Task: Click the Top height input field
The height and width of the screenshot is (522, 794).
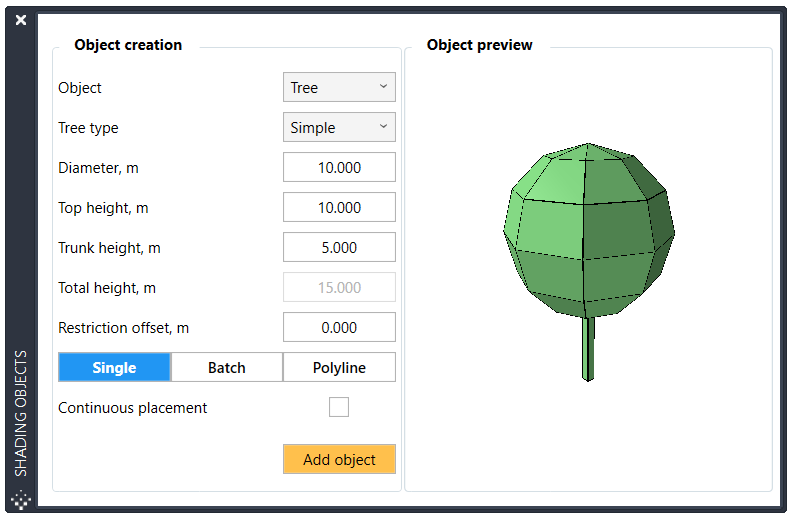Action: click(339, 208)
